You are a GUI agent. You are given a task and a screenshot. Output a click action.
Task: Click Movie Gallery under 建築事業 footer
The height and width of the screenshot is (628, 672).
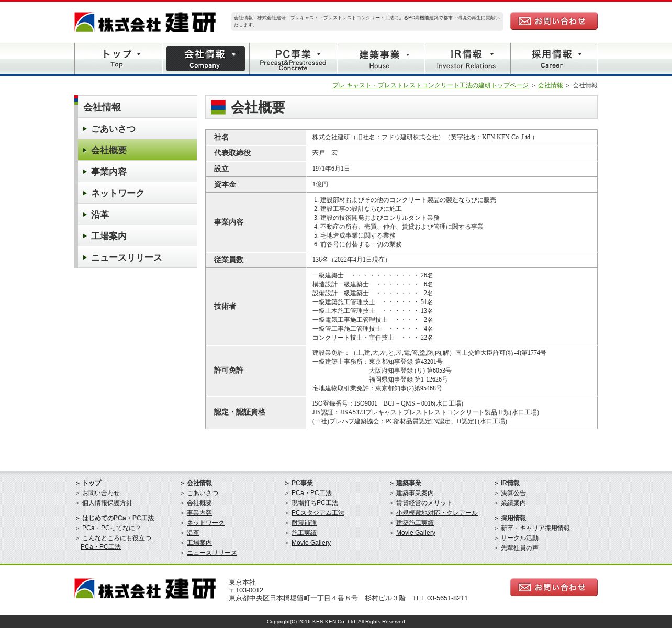click(416, 533)
